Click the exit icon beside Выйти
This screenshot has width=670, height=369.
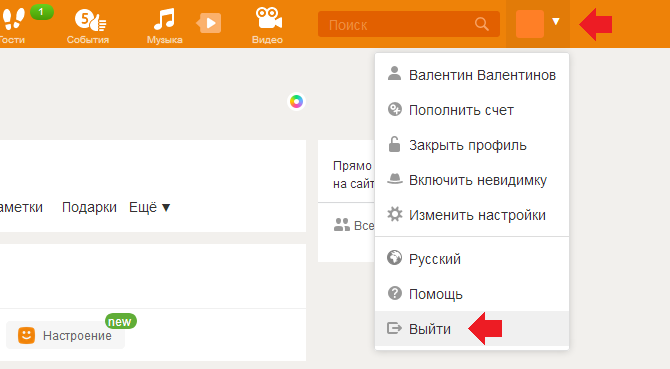coord(394,328)
